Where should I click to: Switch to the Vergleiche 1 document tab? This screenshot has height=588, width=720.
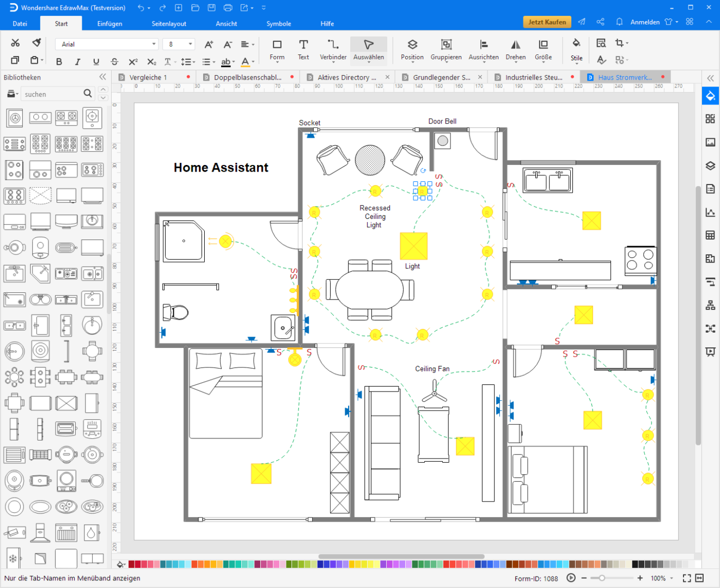pyautogui.click(x=148, y=77)
